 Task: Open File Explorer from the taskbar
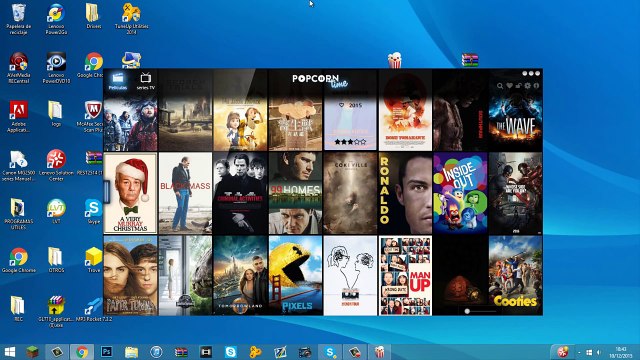coord(131,352)
